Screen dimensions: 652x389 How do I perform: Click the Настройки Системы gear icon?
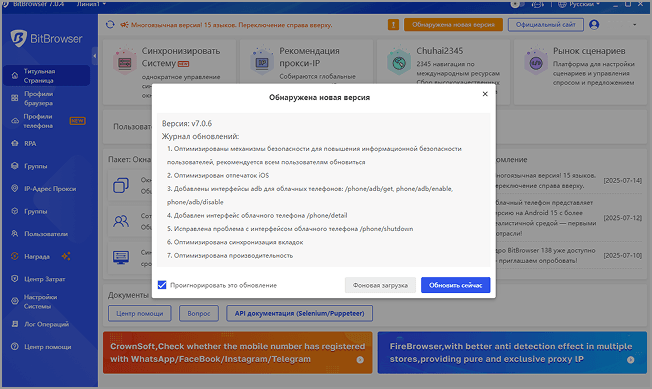click(15, 301)
